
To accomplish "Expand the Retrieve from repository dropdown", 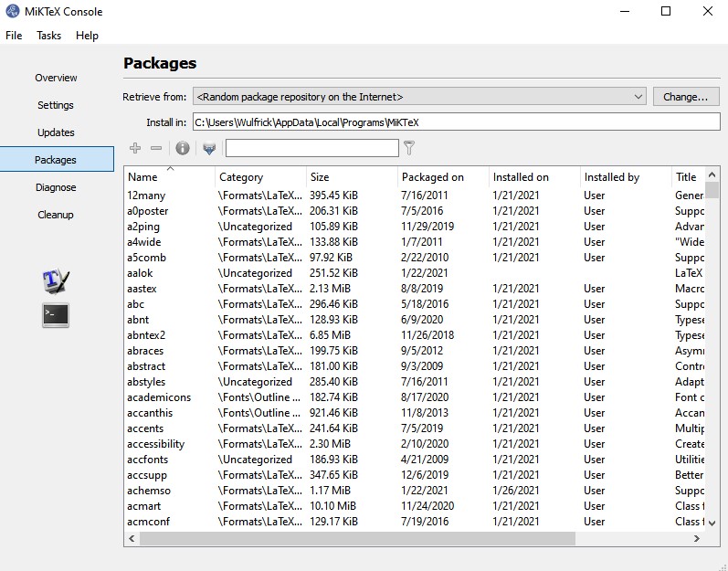I will click(x=419, y=97).
